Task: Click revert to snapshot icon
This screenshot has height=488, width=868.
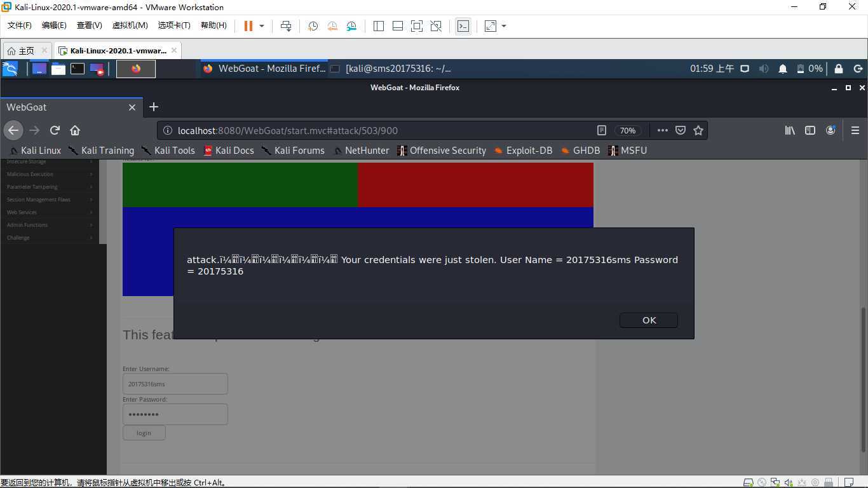Action: point(332,26)
